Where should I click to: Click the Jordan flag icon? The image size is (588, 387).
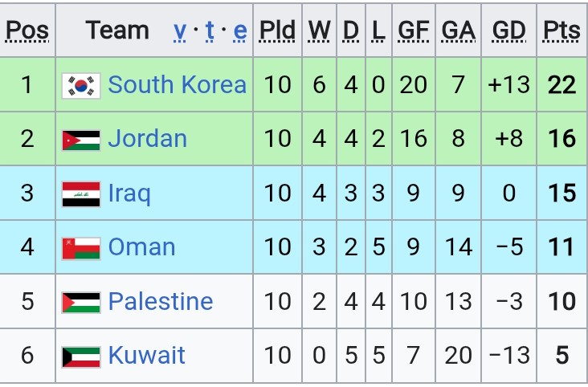(x=81, y=141)
